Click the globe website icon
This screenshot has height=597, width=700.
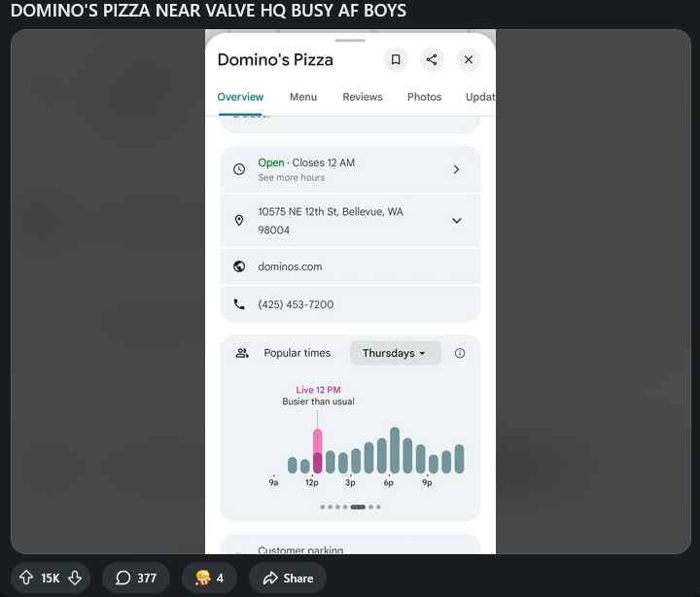pyautogui.click(x=239, y=266)
